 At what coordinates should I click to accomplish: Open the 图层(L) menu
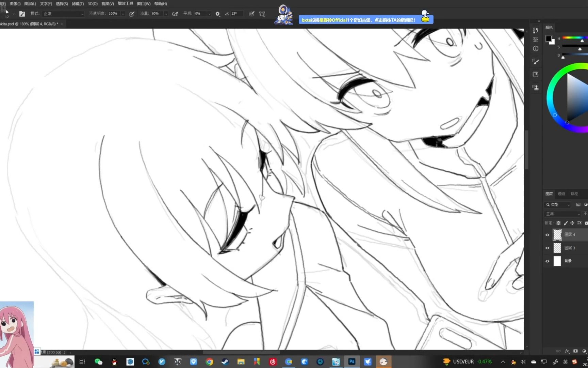tap(30, 4)
